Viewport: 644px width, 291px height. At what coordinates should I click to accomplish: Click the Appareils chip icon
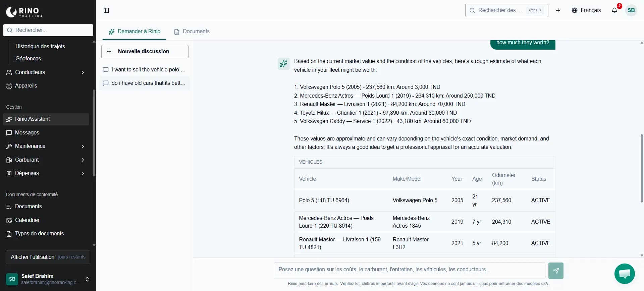pyautogui.click(x=9, y=86)
